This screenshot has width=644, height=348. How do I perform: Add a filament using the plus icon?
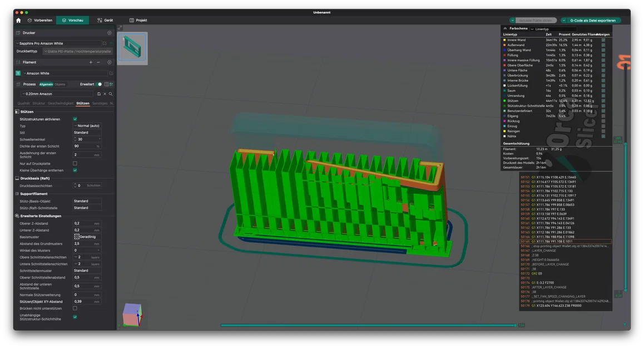click(x=91, y=62)
